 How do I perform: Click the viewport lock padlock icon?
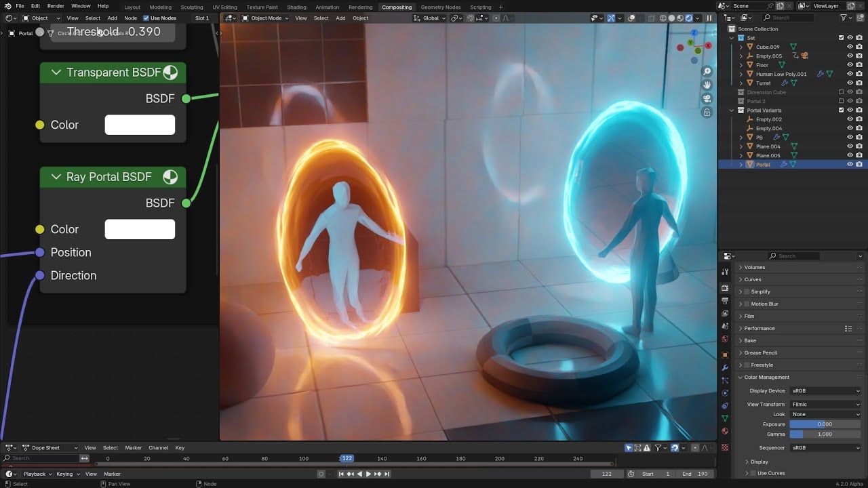(707, 112)
